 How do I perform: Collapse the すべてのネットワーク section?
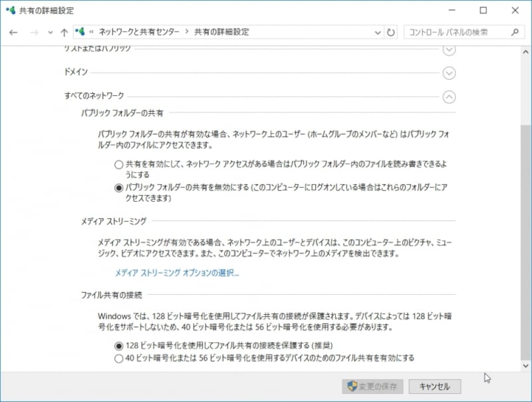click(x=450, y=96)
